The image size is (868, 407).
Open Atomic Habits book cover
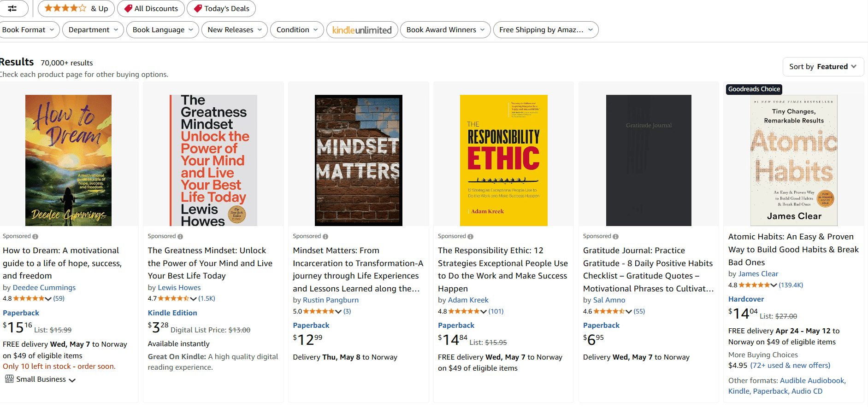794,160
